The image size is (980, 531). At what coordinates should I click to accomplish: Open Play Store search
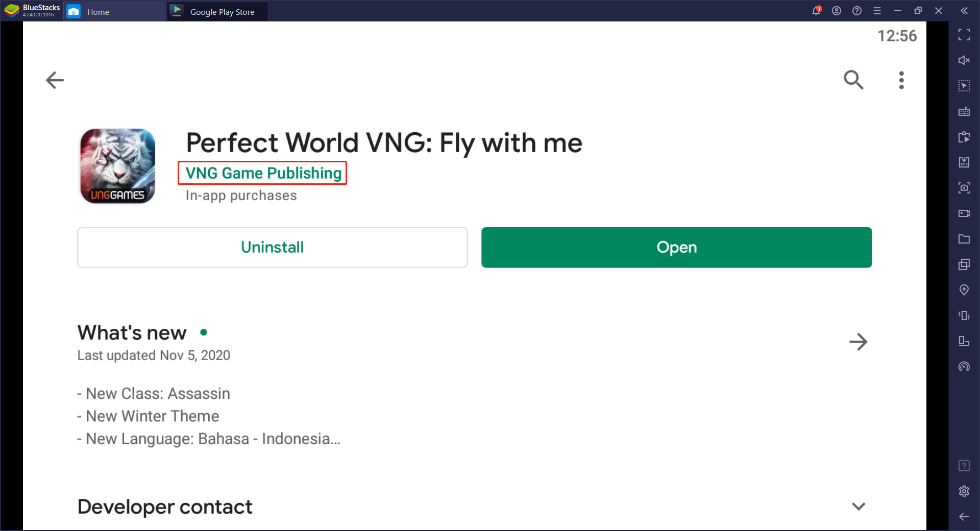[x=853, y=80]
